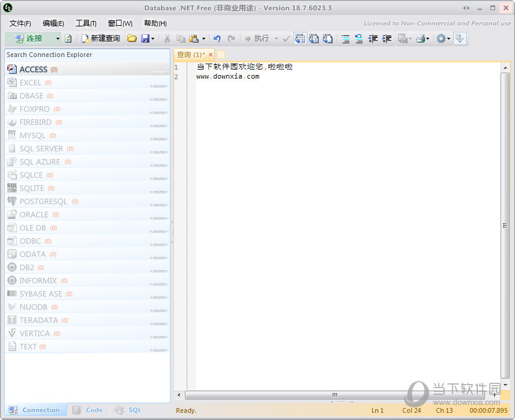Open the 连接 dropdown arrow
This screenshot has width=515, height=420.
click(x=58, y=39)
